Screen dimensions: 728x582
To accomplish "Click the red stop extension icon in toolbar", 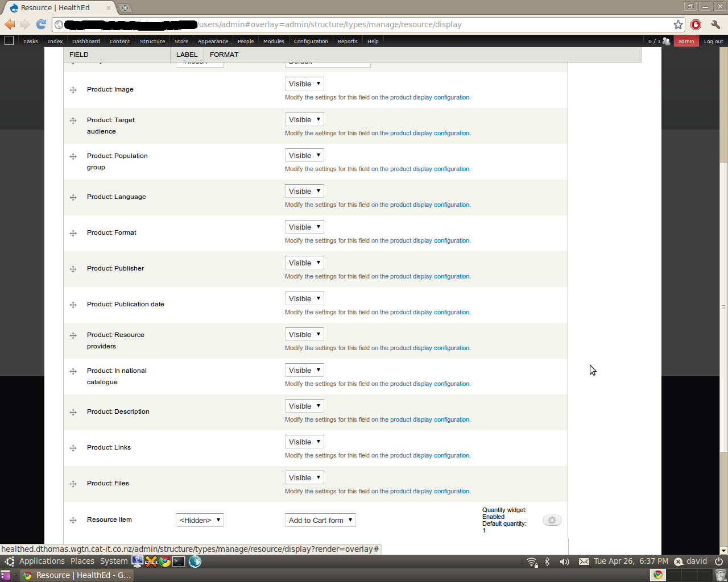I will tap(696, 24).
